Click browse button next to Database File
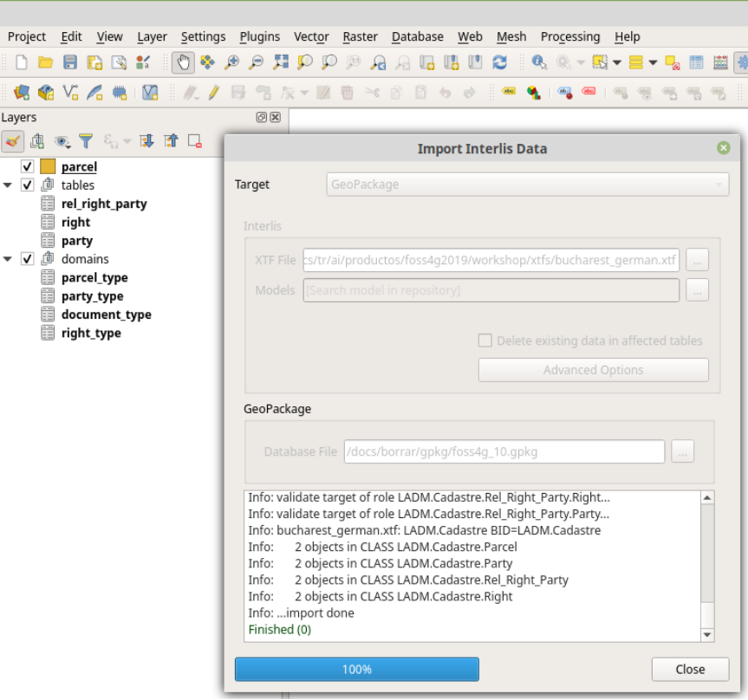The image size is (748, 700). point(682,451)
